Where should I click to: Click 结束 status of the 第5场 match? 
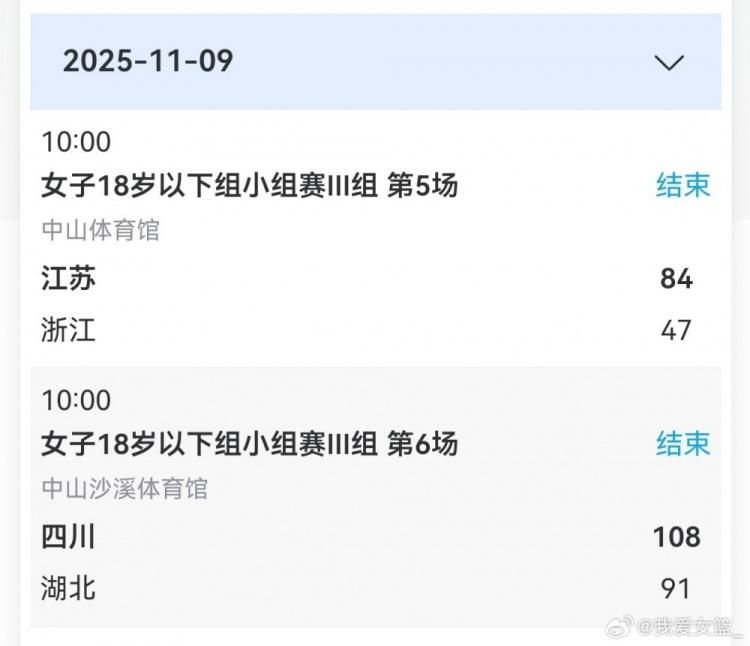683,186
